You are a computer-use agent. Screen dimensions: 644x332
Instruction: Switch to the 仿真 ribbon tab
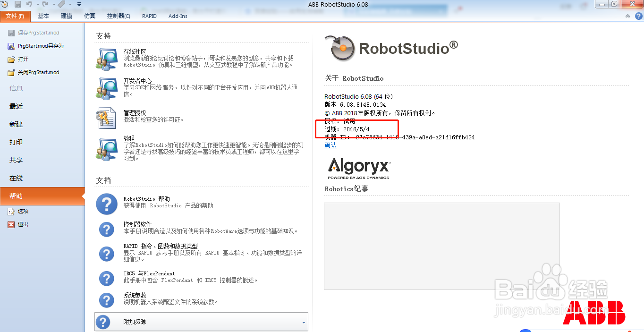click(x=89, y=16)
